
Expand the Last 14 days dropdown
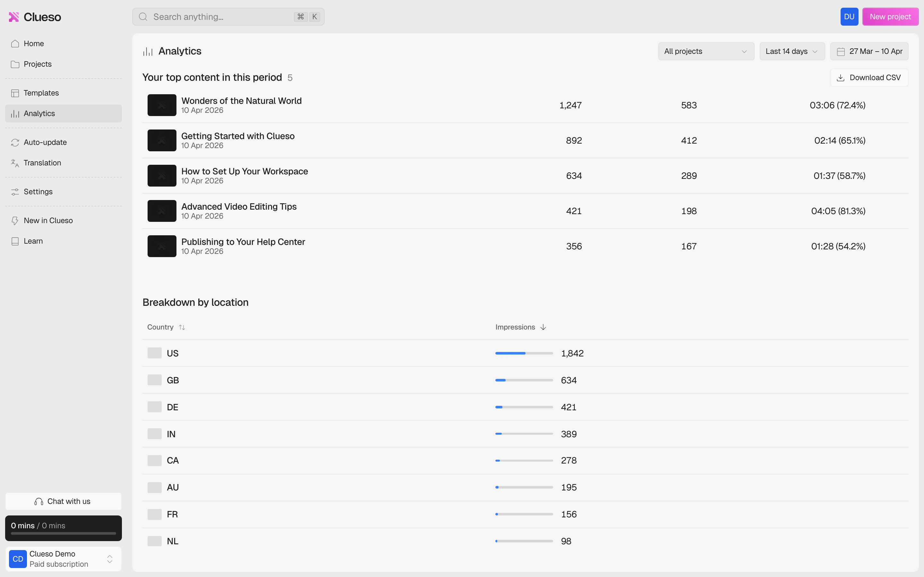[x=792, y=51]
